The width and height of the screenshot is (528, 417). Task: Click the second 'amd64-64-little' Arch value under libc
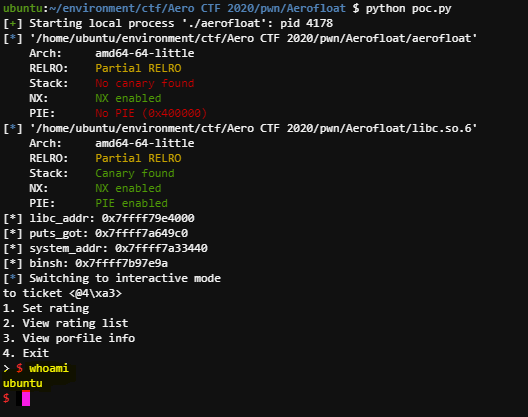(x=145, y=143)
